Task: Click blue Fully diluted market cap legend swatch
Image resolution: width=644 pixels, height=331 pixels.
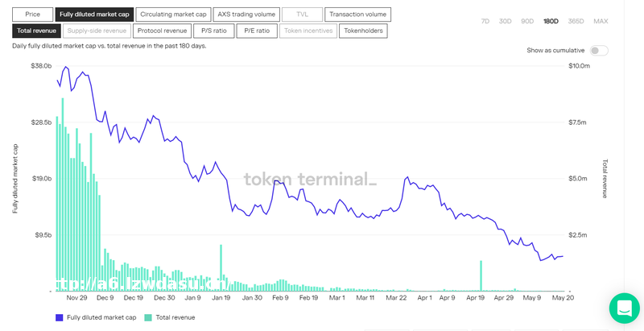Action: (60, 317)
